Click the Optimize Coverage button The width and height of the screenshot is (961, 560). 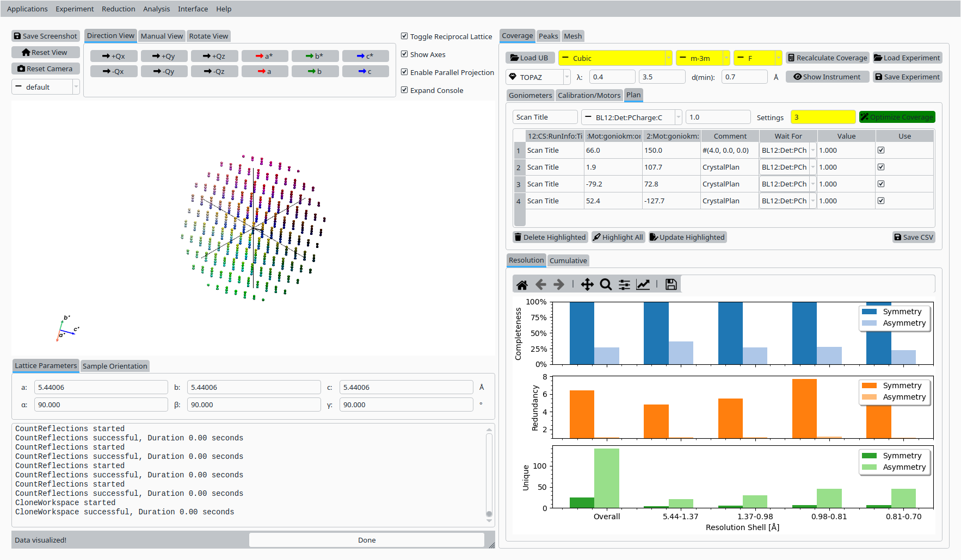tap(897, 117)
